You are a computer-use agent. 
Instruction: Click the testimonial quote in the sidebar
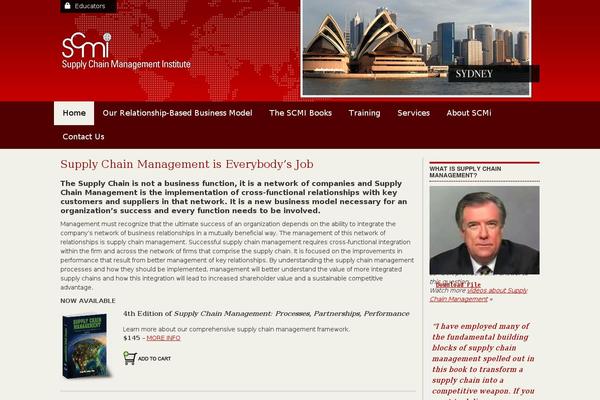pos(484,361)
